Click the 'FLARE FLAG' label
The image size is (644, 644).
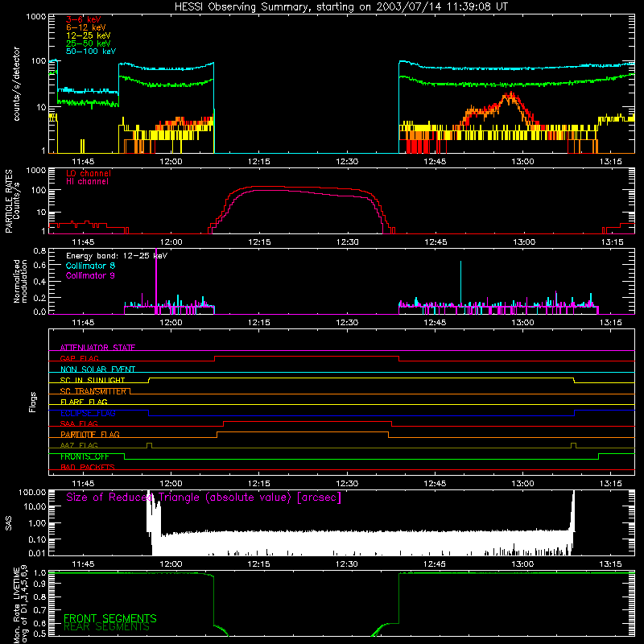[x=84, y=402]
